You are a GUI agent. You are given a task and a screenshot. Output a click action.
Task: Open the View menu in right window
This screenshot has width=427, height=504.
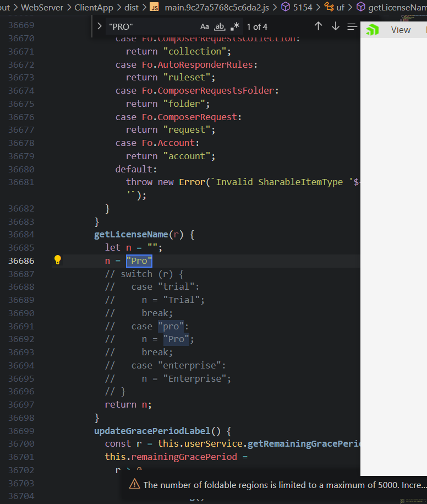click(x=401, y=30)
